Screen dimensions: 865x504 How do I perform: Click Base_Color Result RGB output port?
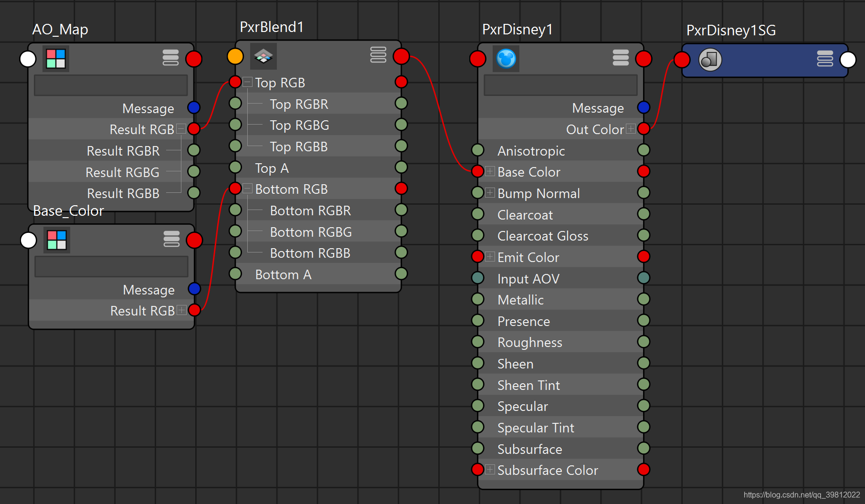[x=194, y=310]
